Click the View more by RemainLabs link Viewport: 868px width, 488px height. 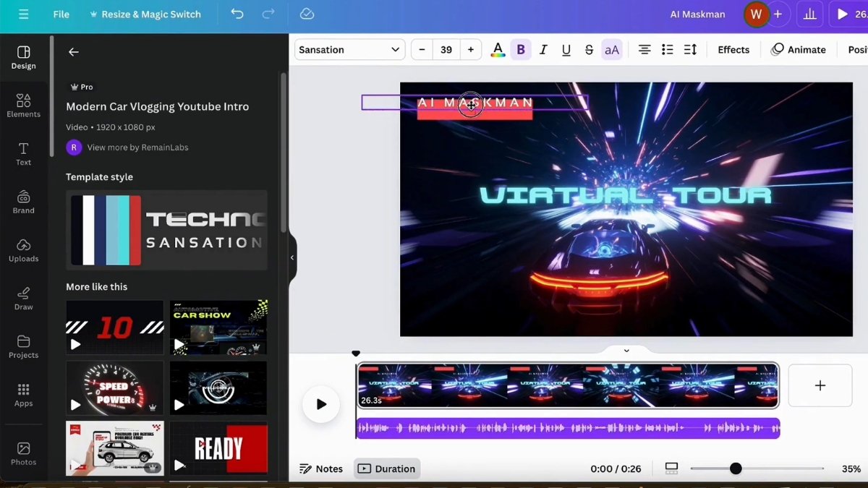(x=137, y=147)
